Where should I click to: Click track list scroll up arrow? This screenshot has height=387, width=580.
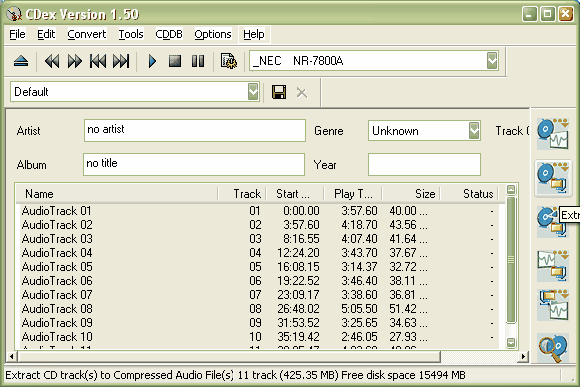coord(511,190)
